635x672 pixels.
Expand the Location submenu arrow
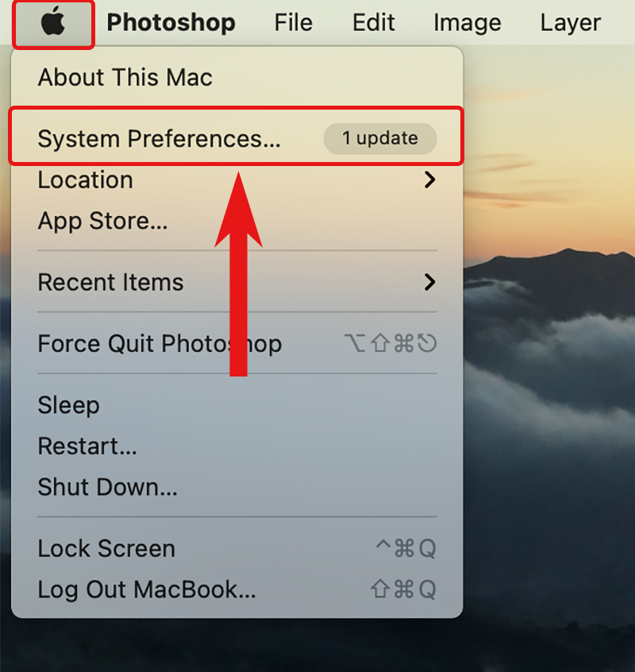pyautogui.click(x=429, y=180)
